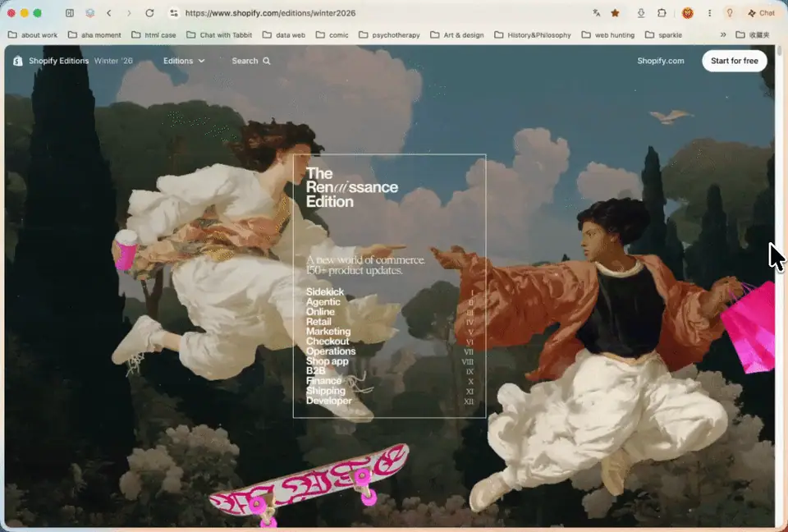
Task: Reload the page with the refresh icon
Action: [149, 13]
